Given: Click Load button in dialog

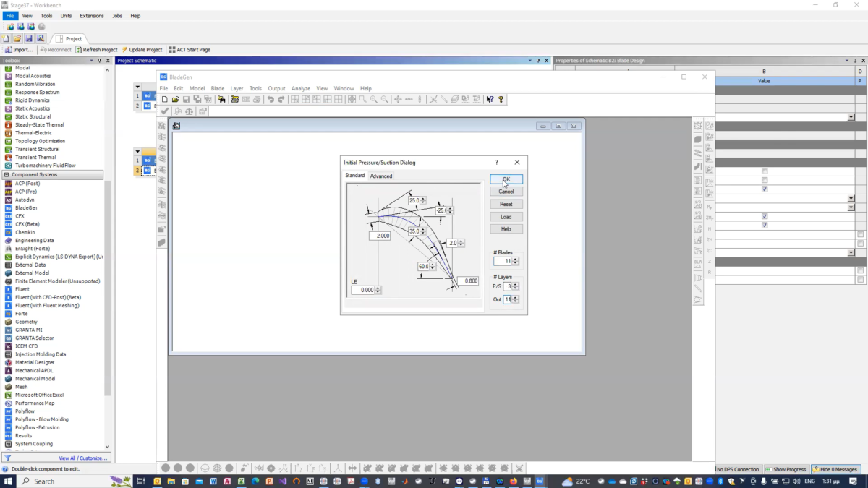Looking at the screenshot, I should pos(506,217).
